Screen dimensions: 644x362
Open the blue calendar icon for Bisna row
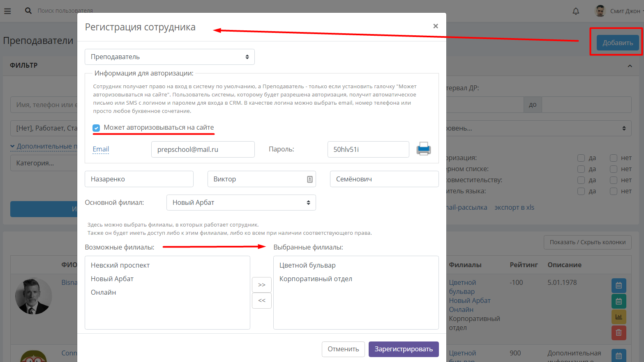(x=619, y=285)
